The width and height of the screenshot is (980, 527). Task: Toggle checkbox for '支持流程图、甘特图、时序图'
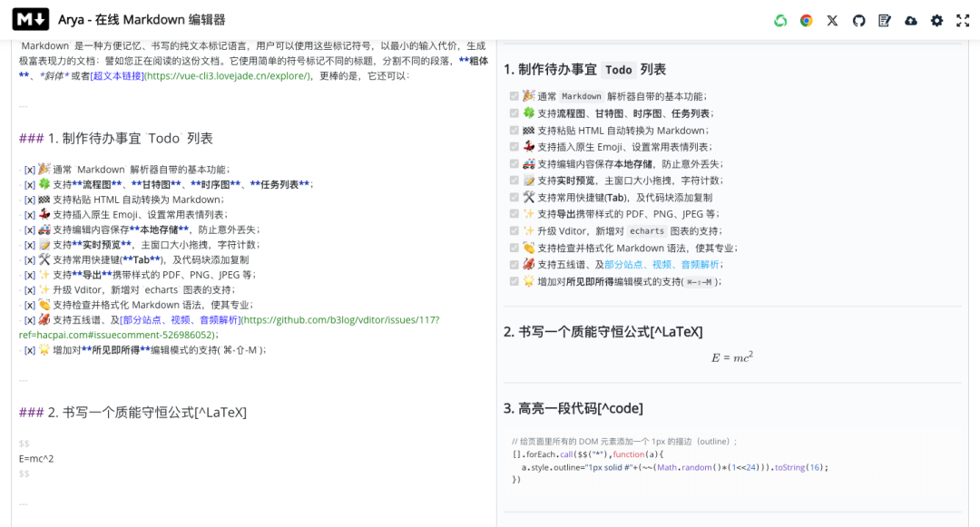coord(514,113)
